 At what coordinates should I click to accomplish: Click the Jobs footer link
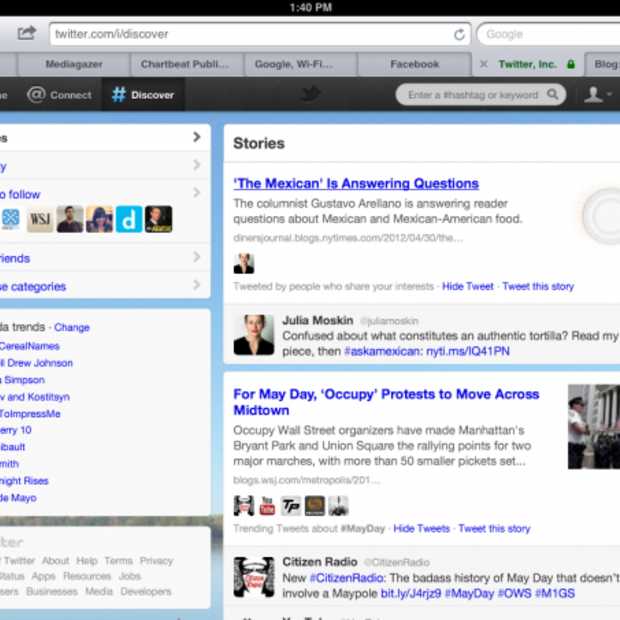(x=130, y=576)
